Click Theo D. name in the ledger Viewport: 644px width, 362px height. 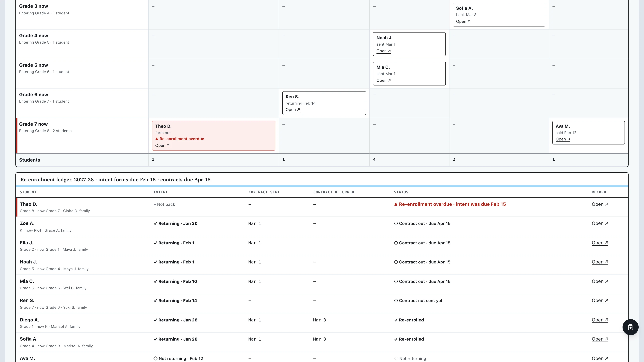[29, 204]
